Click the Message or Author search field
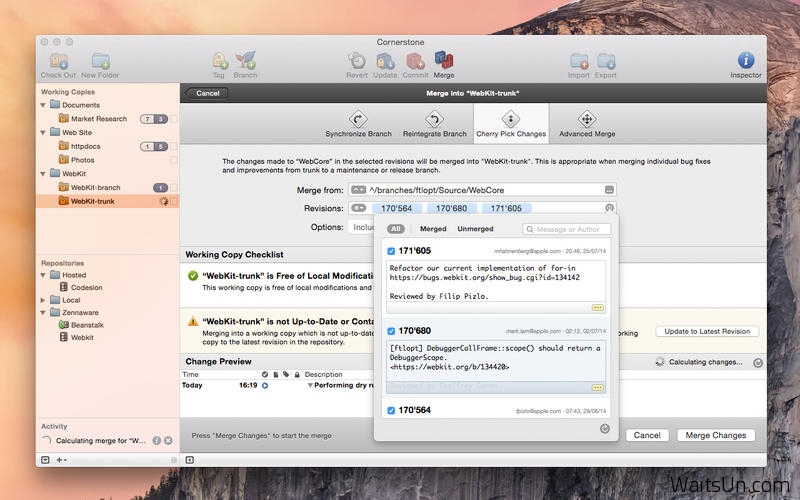Viewport: 800px width, 500px height. click(566, 230)
